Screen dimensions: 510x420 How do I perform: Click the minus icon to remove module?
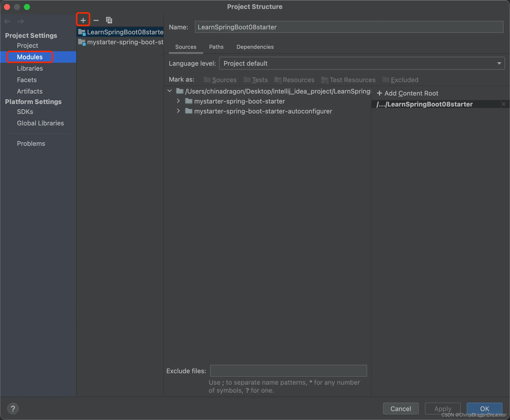(96, 20)
